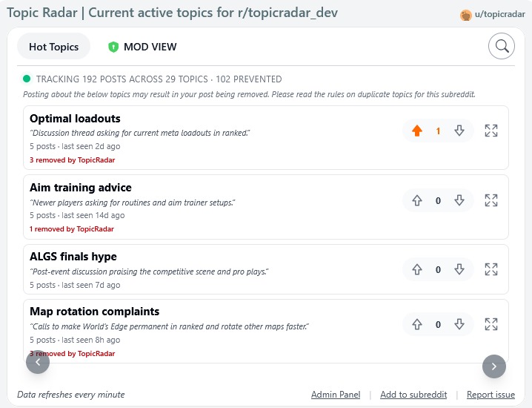This screenshot has height=408, width=532.
Task: Expand the Optimal loadouts topic card
Action: [x=491, y=131]
